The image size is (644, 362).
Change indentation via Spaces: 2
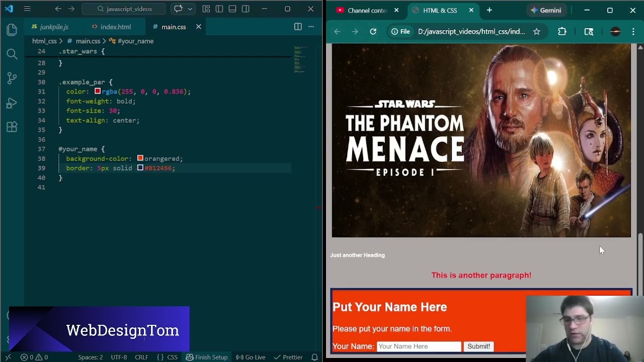[x=91, y=357]
